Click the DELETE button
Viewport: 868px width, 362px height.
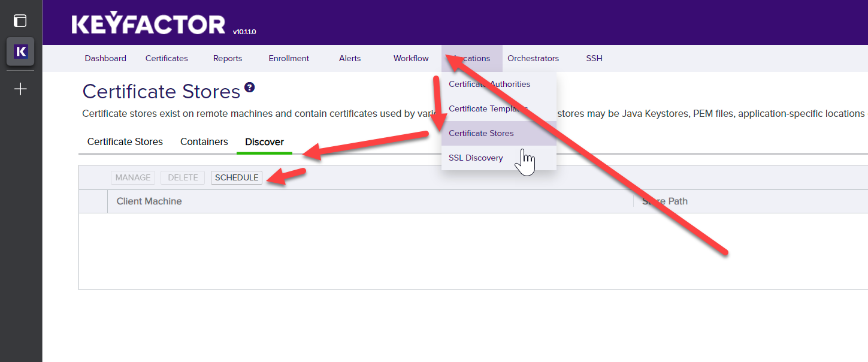click(183, 177)
